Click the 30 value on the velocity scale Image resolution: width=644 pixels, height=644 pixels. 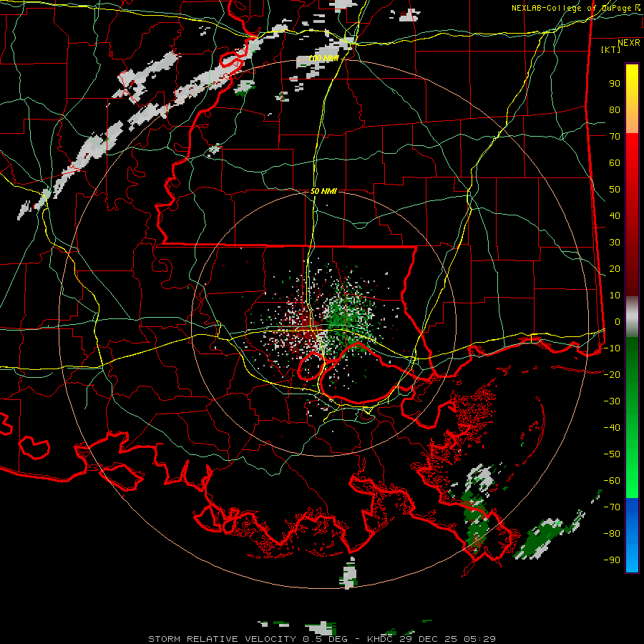(615, 243)
